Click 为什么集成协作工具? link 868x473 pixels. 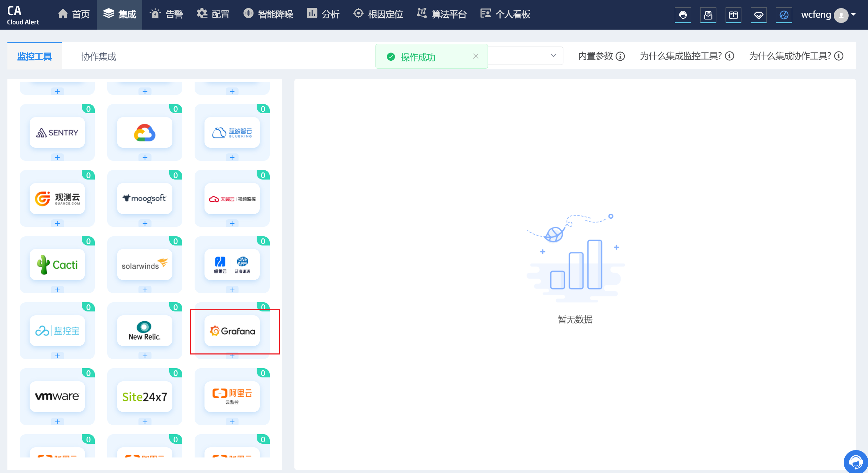coord(790,56)
